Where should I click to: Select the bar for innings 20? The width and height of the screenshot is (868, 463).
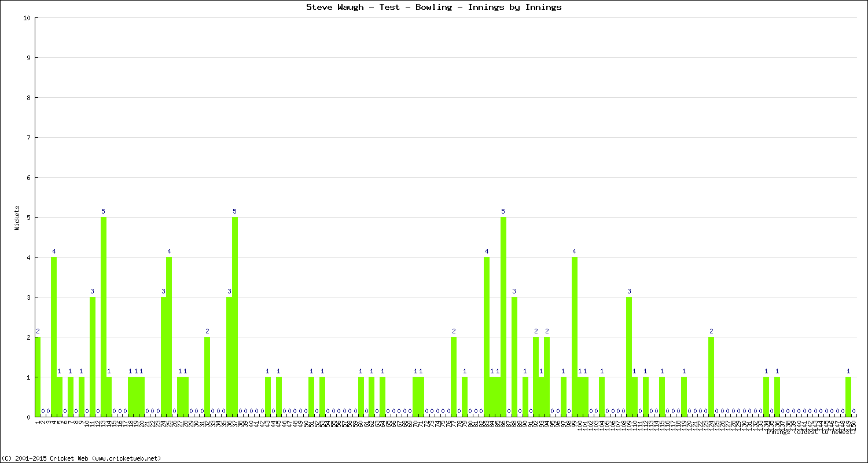pyautogui.click(x=142, y=396)
